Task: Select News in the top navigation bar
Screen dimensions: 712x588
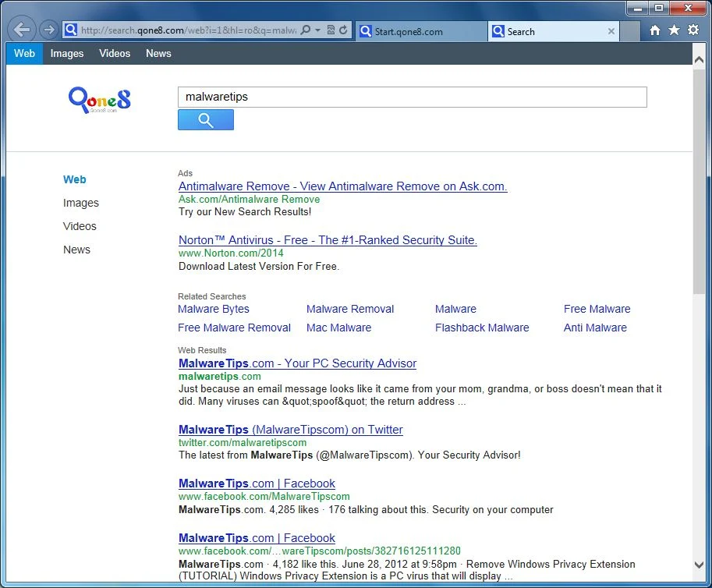Action: (158, 54)
